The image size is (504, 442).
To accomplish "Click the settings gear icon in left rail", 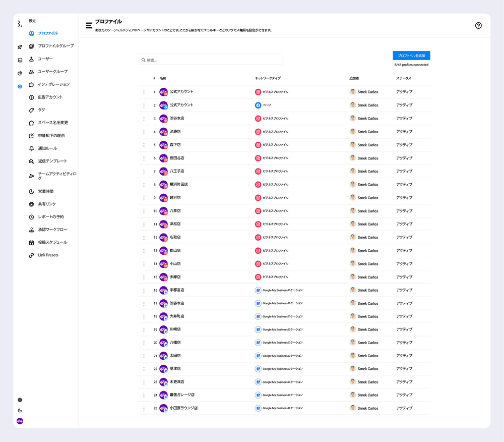I will coord(20,86).
